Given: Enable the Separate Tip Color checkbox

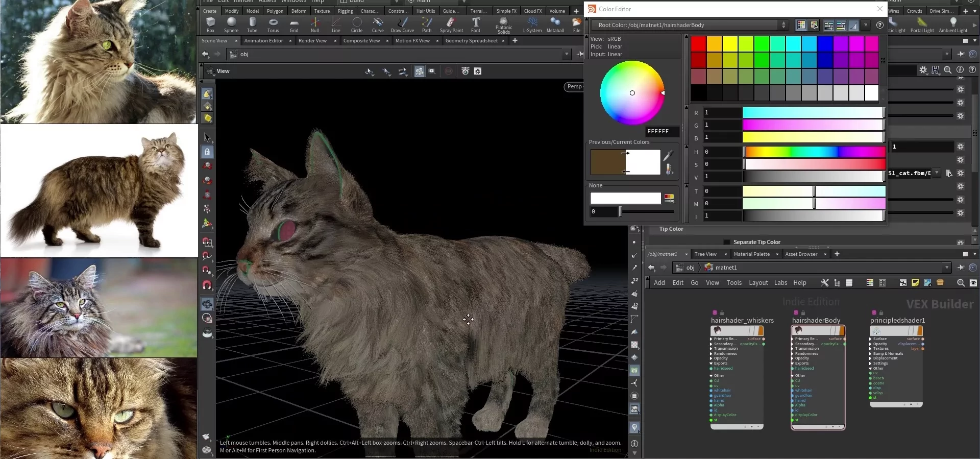Looking at the screenshot, I should (727, 242).
